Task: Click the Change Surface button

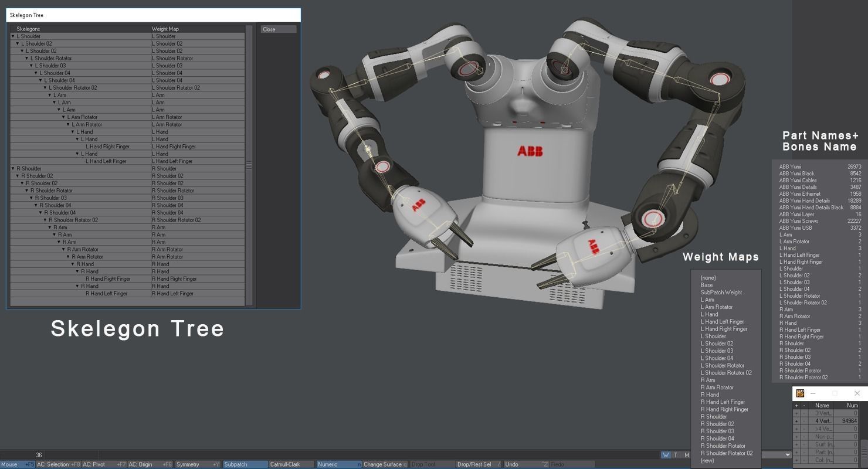Action: click(385, 464)
